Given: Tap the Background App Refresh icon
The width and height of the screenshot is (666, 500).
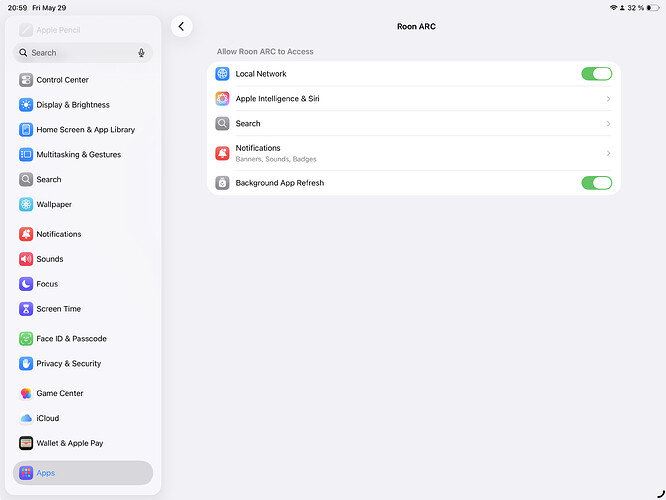Looking at the screenshot, I should pyautogui.click(x=222, y=183).
